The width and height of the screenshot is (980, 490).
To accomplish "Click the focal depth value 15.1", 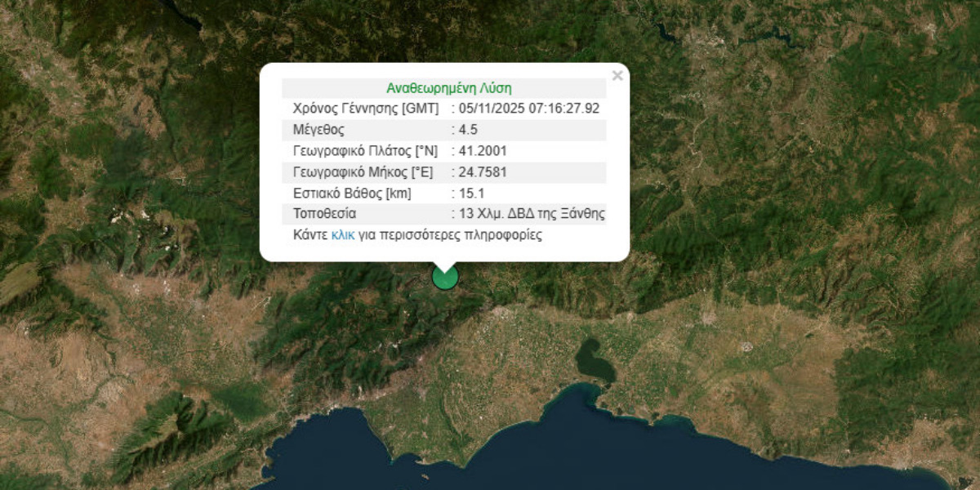I will coord(472,194).
